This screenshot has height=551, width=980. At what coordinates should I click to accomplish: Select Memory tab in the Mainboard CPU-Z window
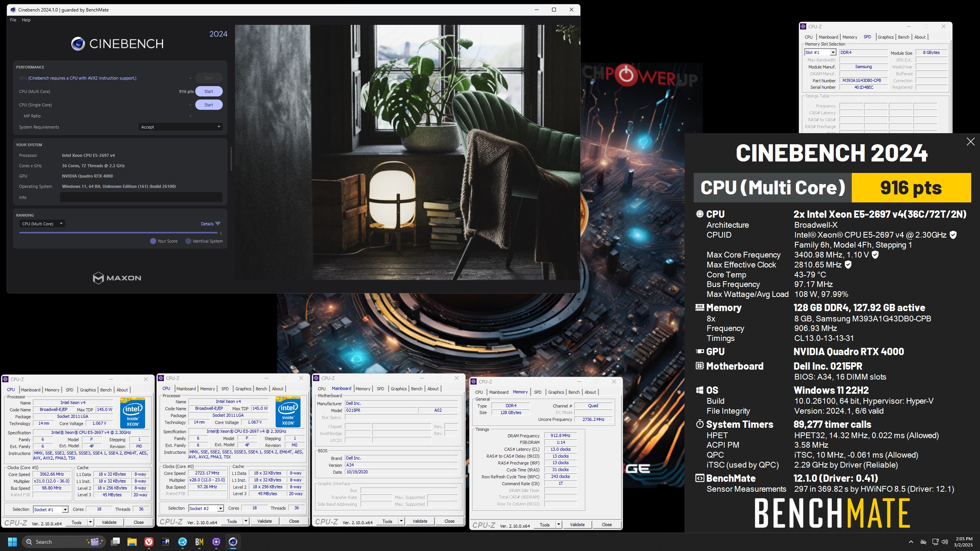click(363, 389)
